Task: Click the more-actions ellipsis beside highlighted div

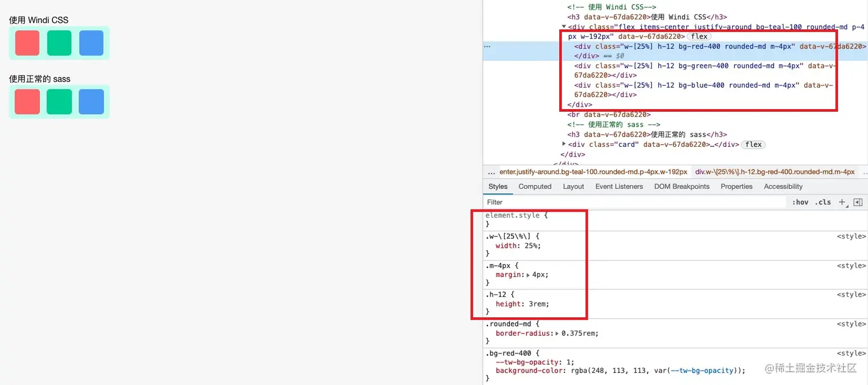Action: click(487, 46)
